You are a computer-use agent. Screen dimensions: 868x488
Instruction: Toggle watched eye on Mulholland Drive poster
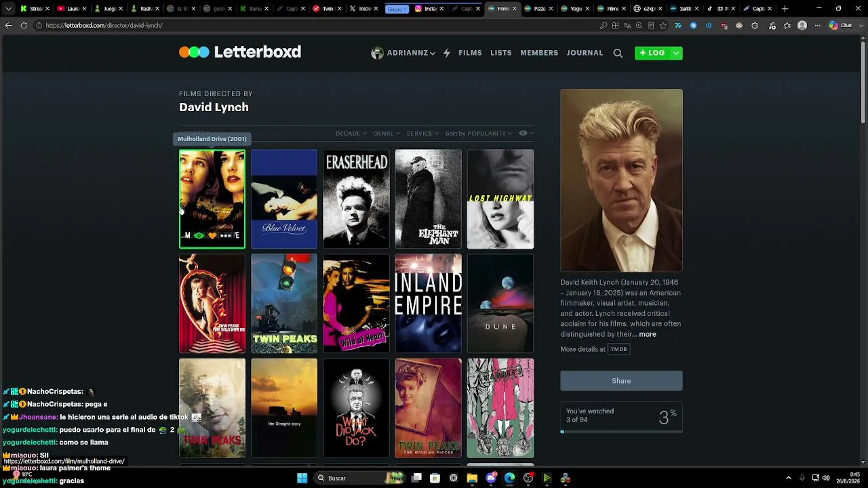[x=199, y=236]
